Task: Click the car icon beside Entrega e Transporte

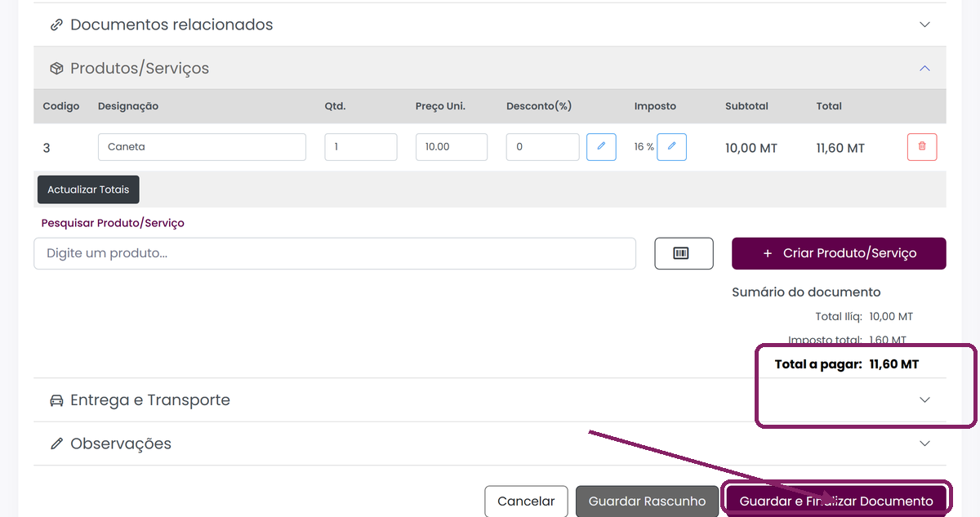Action: (x=56, y=400)
